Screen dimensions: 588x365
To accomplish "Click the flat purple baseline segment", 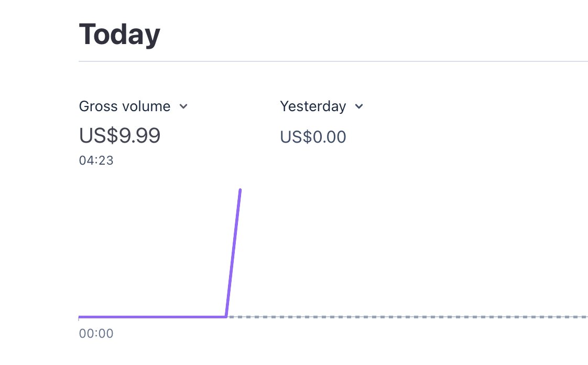I will click(153, 317).
